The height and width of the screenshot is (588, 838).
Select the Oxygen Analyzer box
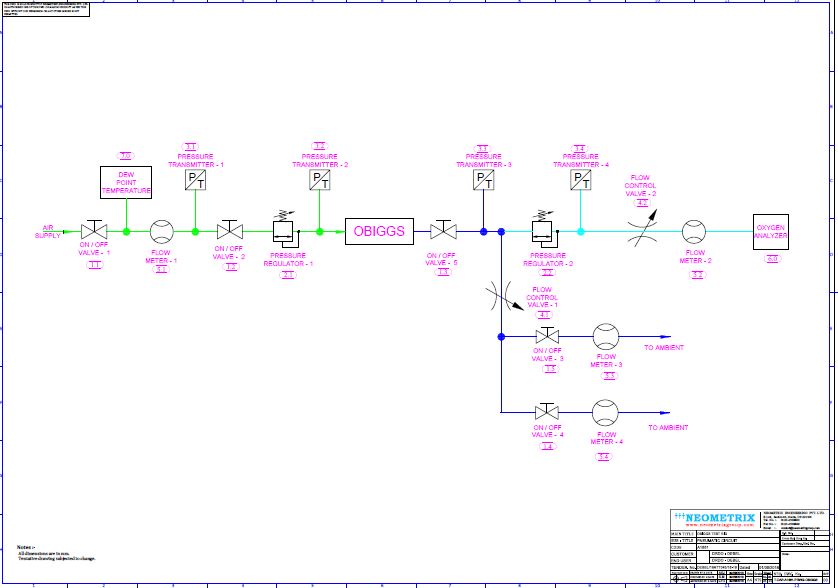pyautogui.click(x=771, y=231)
